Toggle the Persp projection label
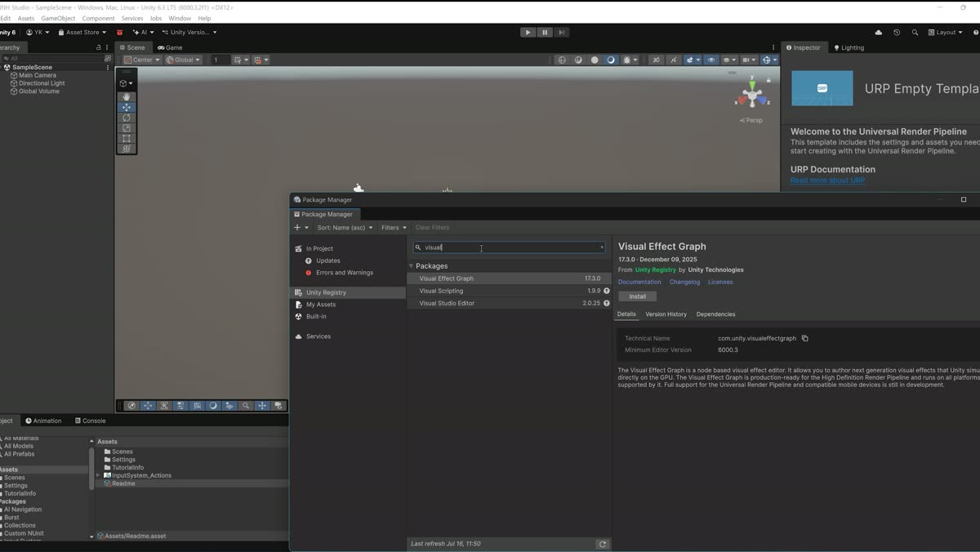The width and height of the screenshot is (980, 552). (x=751, y=120)
